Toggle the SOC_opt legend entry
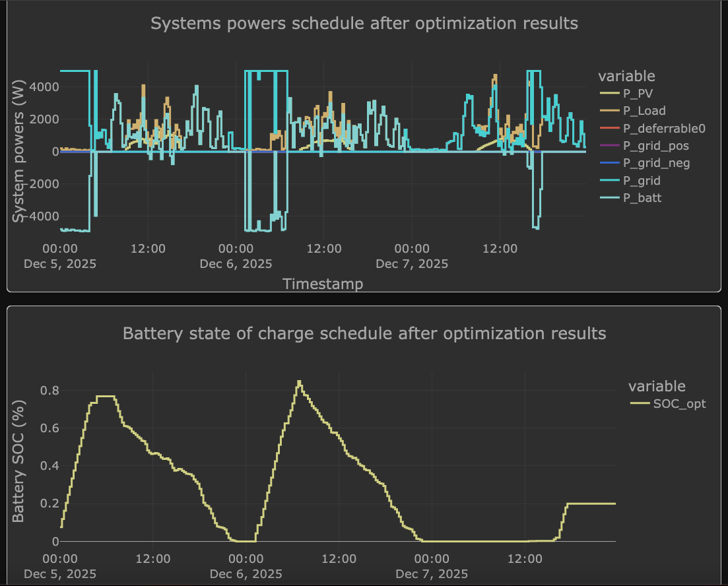728x586 pixels. 668,403
